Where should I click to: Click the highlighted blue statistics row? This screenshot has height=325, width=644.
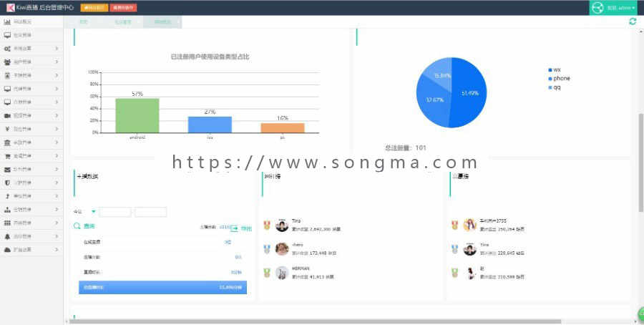coord(162,287)
